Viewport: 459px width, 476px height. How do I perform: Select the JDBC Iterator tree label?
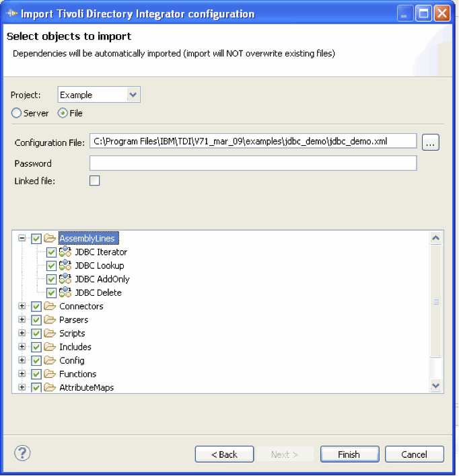click(101, 252)
